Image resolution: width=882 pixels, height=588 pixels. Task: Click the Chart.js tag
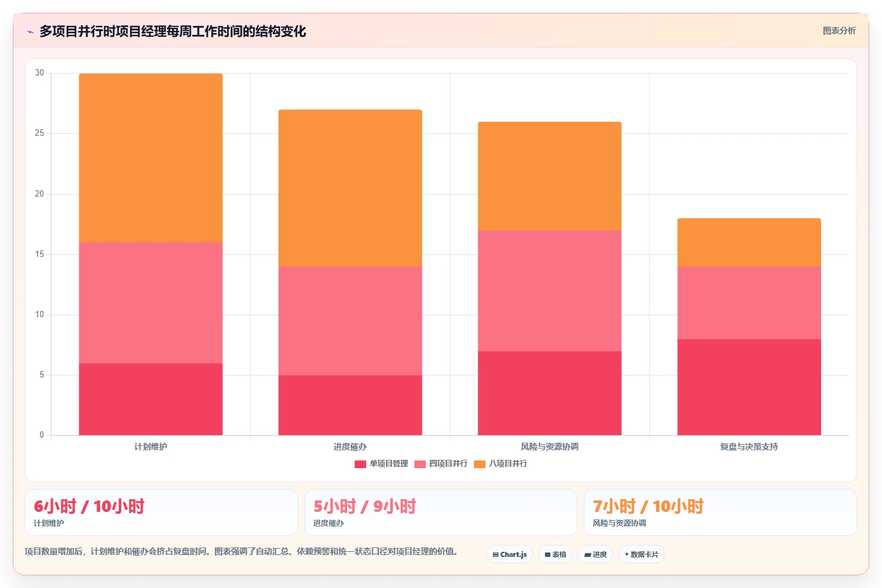[510, 554]
